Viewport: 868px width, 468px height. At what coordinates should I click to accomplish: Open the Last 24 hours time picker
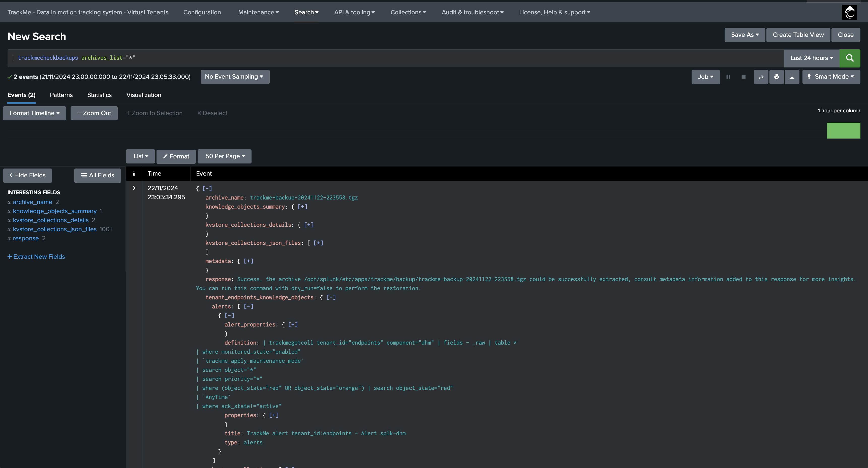[812, 58]
